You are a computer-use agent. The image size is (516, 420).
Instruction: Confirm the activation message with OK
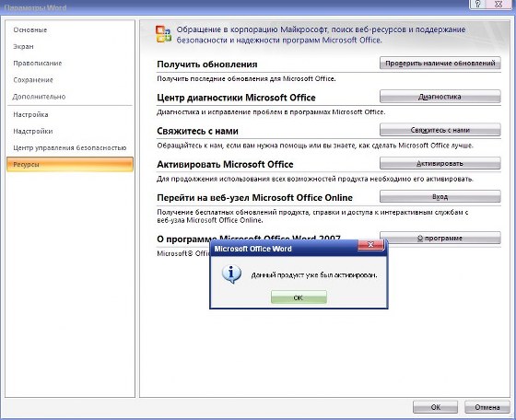pyautogui.click(x=299, y=297)
